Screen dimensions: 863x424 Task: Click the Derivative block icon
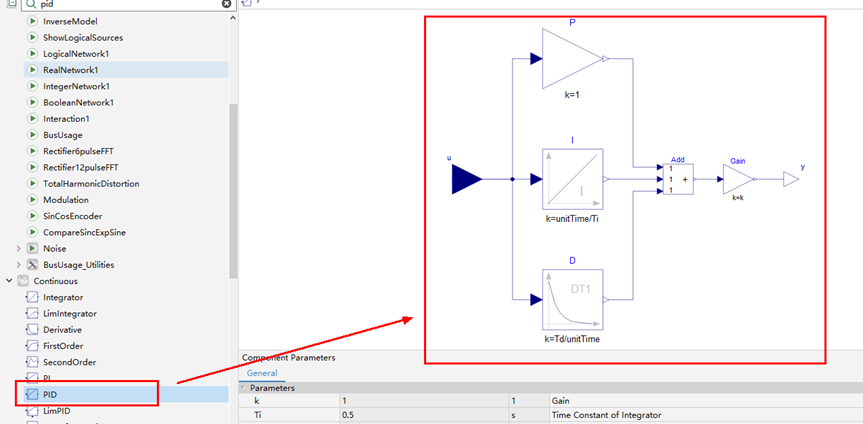pyautogui.click(x=32, y=330)
